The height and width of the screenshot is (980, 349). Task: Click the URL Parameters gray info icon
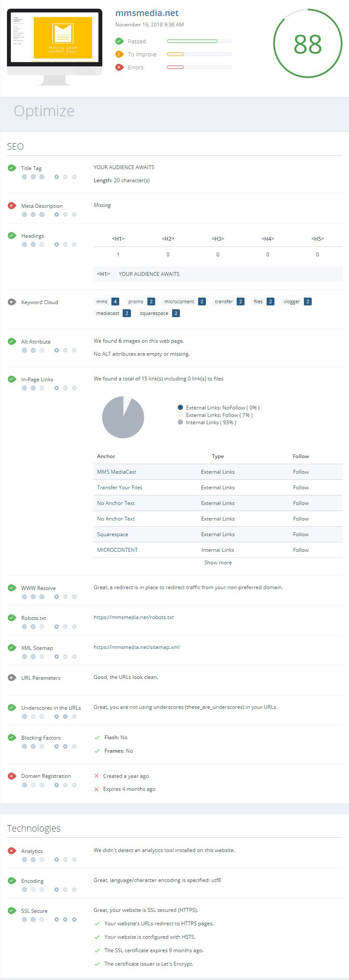click(x=12, y=678)
